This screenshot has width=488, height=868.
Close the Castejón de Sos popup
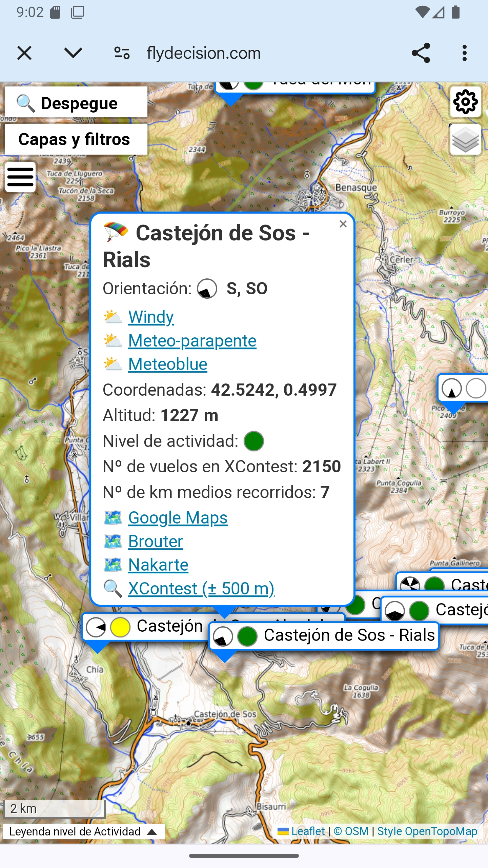343,224
